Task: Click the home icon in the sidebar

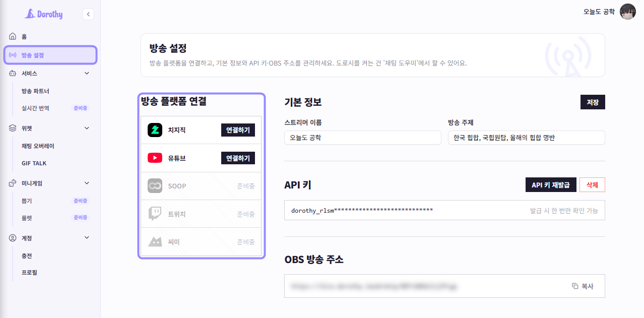Action: 13,37
